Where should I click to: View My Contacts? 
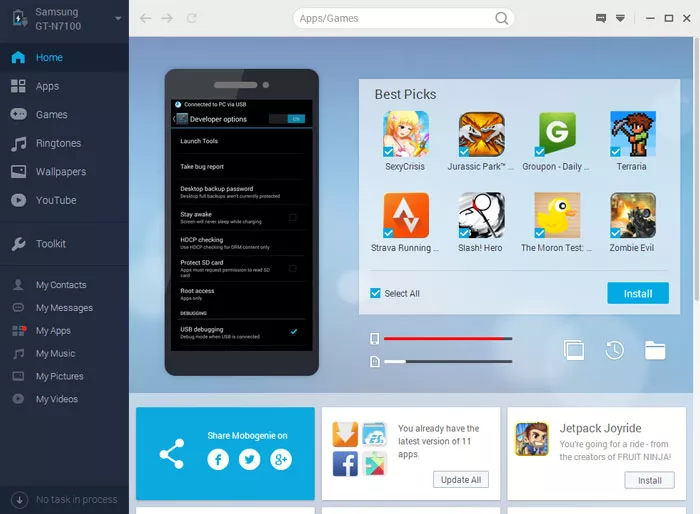point(64,284)
